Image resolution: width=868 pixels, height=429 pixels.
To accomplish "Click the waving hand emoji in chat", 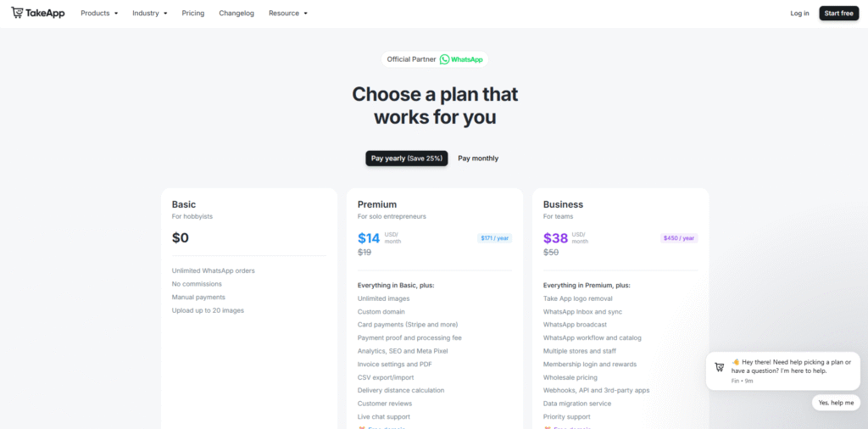I will (x=736, y=362).
